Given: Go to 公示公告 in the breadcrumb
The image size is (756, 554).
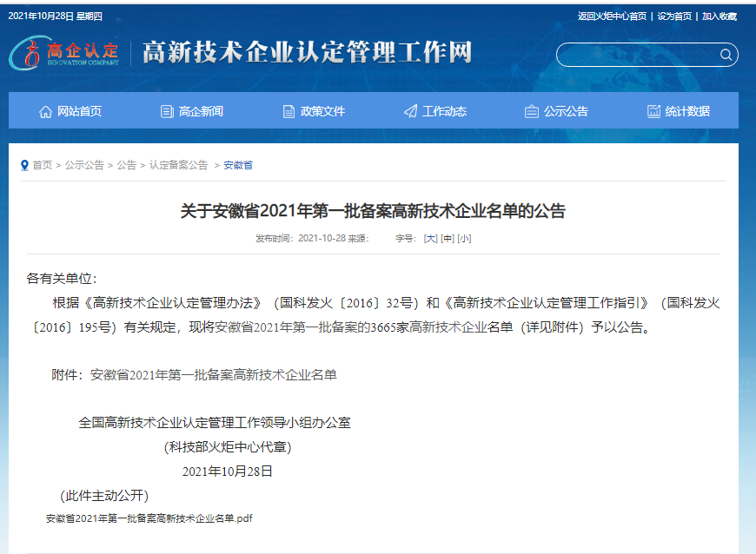Looking at the screenshot, I should point(84,165).
